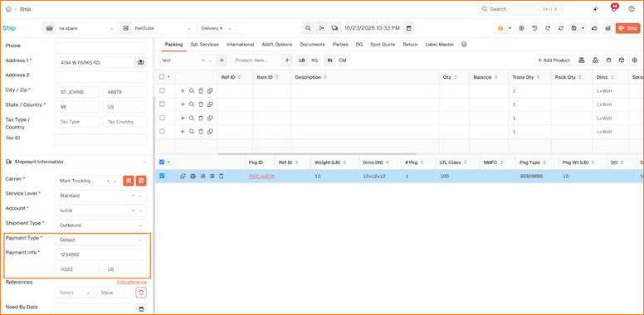This screenshot has height=315, width=644.
Task: Click the first orange icon beside Carrier
Action: click(129, 181)
